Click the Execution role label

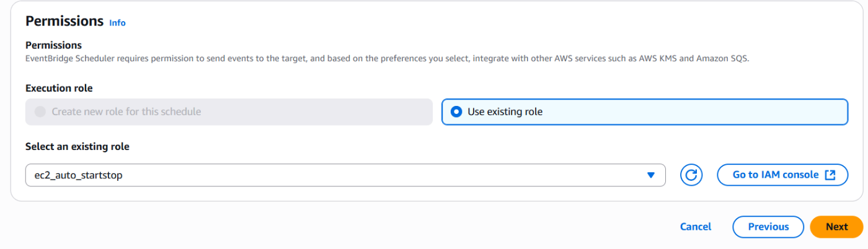pos(59,89)
